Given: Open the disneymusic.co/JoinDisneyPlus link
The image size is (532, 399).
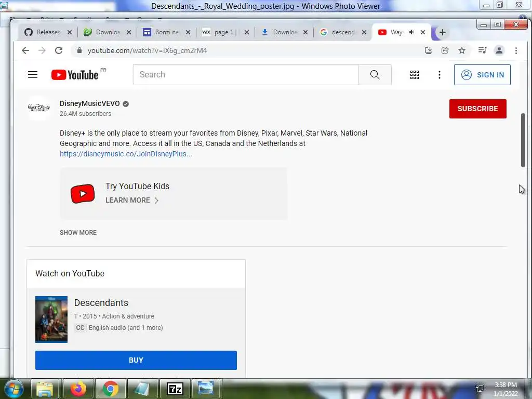Looking at the screenshot, I should tap(126, 154).
